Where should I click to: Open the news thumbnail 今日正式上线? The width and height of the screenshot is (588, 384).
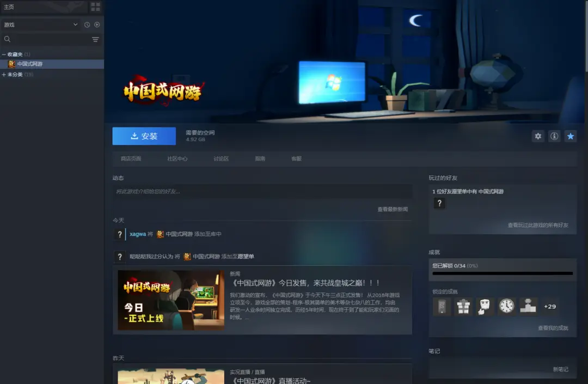[171, 300]
